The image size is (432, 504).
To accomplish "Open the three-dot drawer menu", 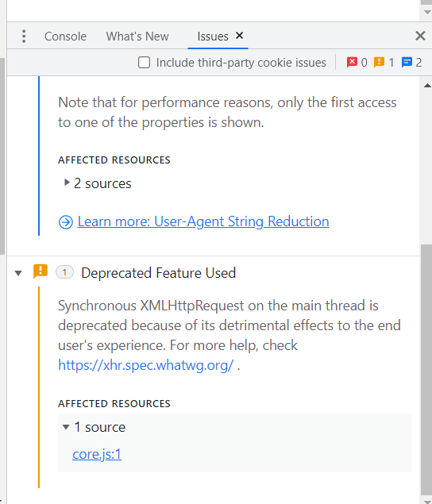I will click(x=24, y=37).
